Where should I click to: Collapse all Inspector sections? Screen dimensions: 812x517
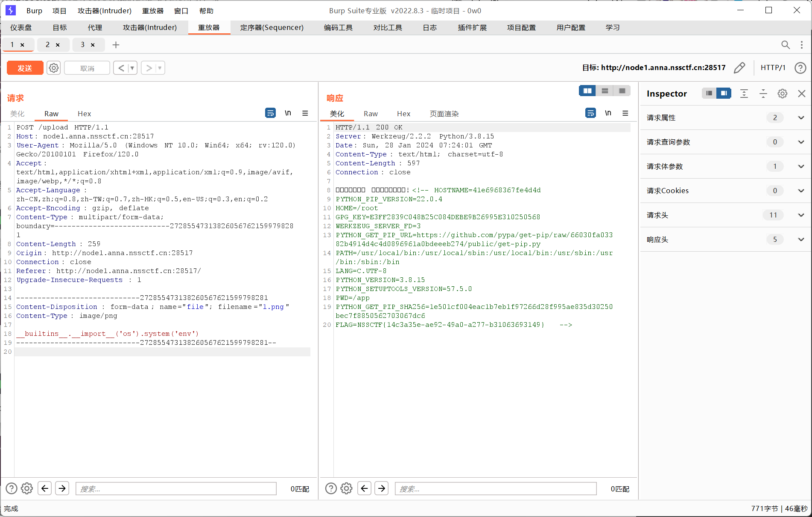point(763,94)
